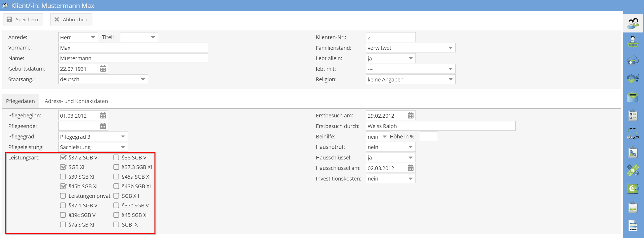644x238 pixels.
Task: Open calendar picker for Pflegeende
Action: [103, 126]
